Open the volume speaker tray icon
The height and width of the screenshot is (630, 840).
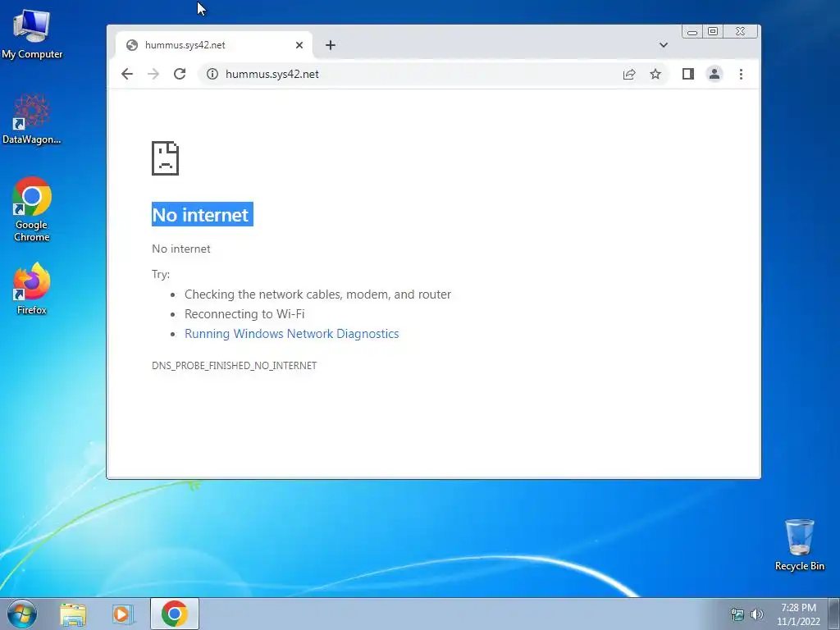click(757, 614)
